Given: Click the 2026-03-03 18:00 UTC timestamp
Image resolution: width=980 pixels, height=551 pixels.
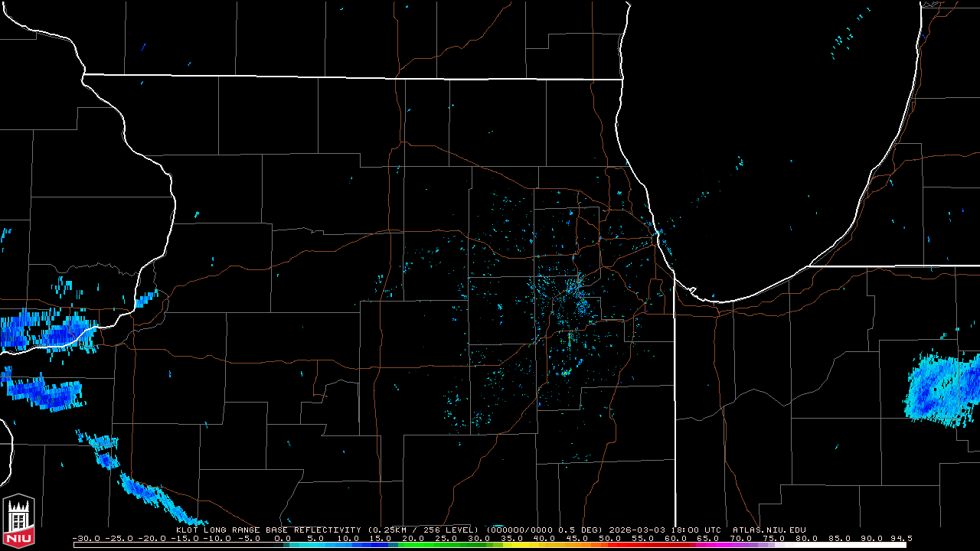Looking at the screenshot, I should point(666,530).
